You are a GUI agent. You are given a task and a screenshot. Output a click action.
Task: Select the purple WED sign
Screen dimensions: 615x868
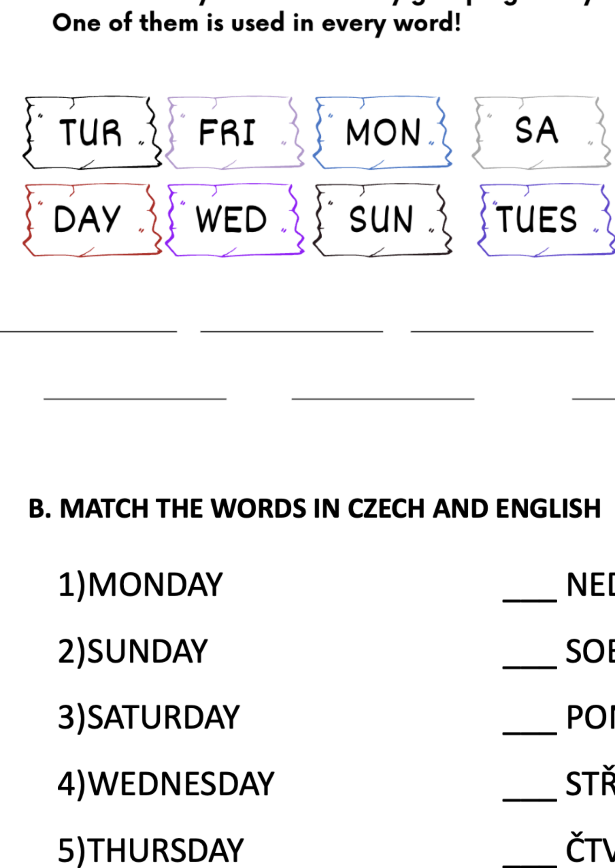(x=234, y=220)
